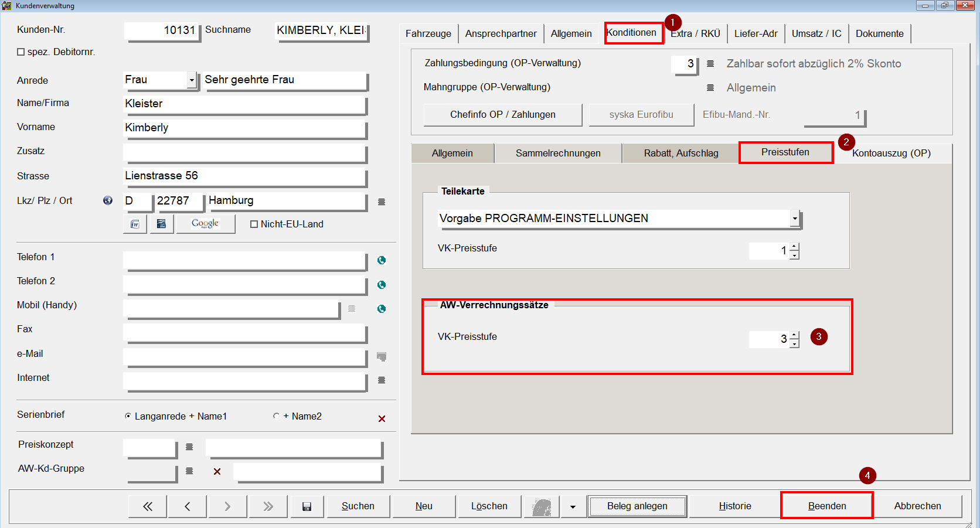Click the Zahlungsbedingung number field

click(685, 64)
